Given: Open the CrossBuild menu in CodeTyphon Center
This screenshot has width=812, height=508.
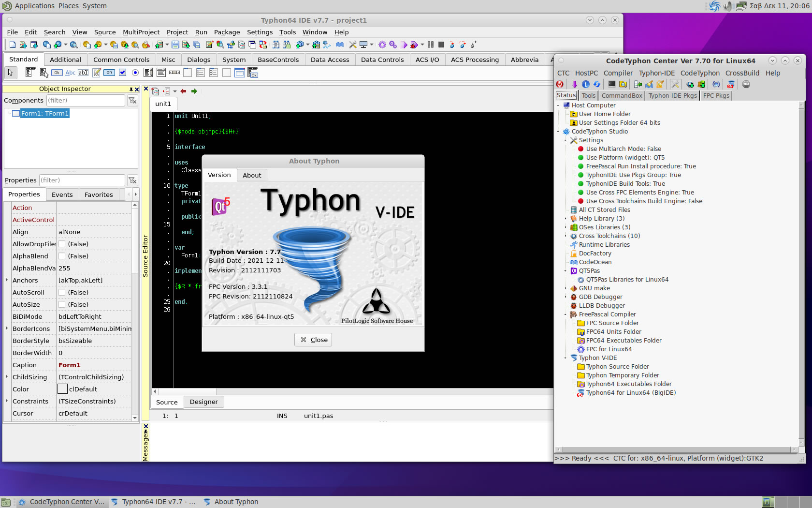Looking at the screenshot, I should 742,73.
